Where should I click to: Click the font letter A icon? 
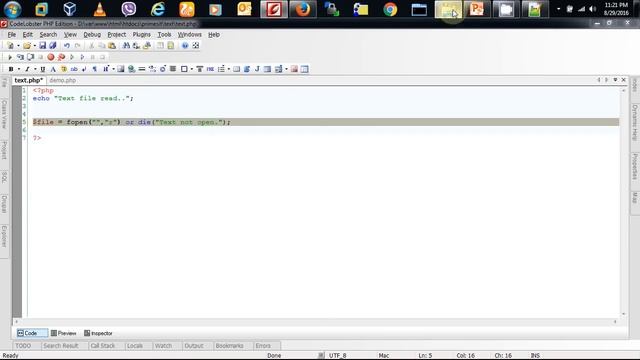click(x=53, y=69)
